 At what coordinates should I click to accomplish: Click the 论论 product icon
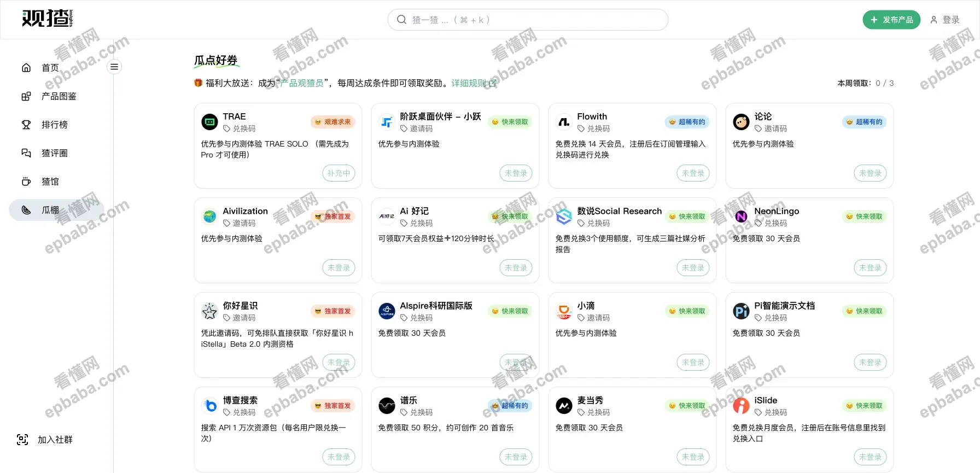[x=741, y=122]
